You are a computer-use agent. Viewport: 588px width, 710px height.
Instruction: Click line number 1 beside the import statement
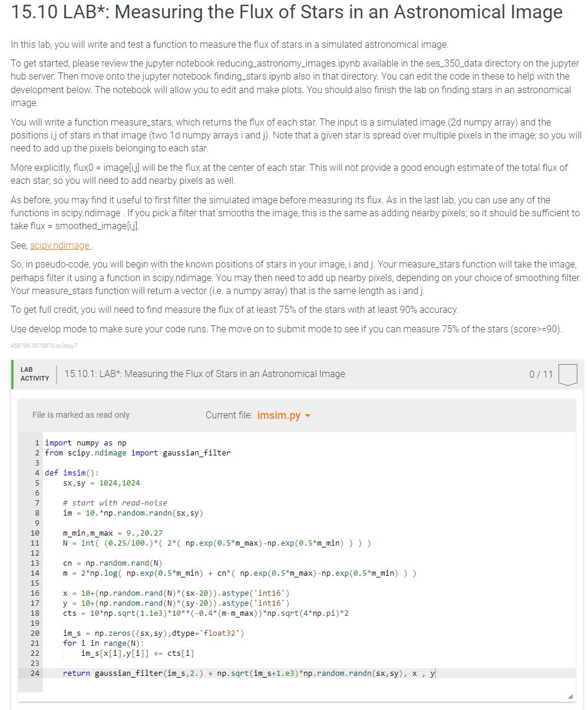pyautogui.click(x=37, y=442)
